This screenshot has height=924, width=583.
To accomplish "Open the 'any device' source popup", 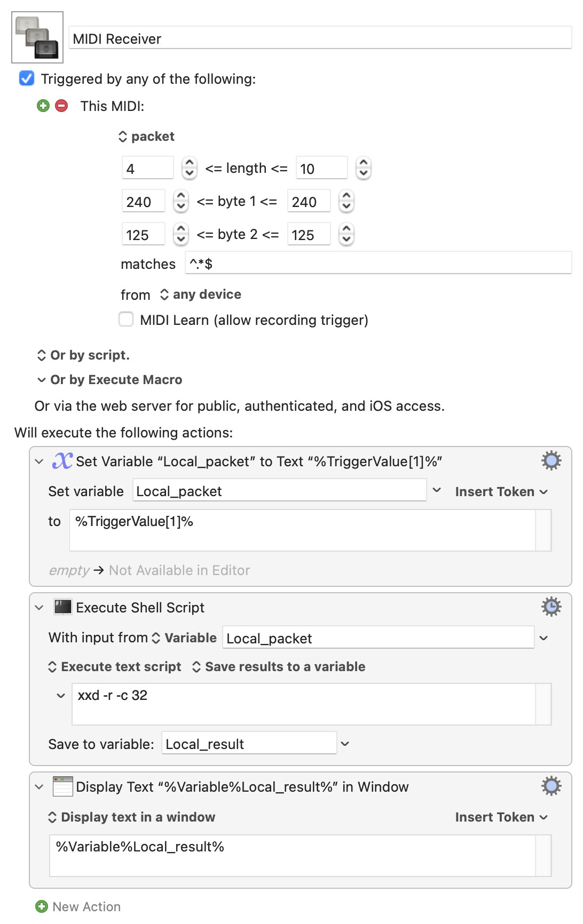I will click(x=201, y=294).
